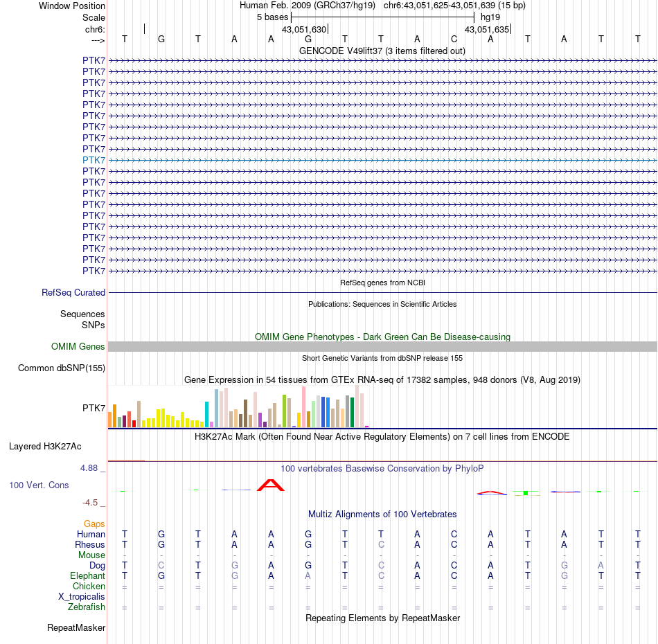Image resolution: width=658 pixels, height=644 pixels.
Task: Click the 4.88 conservation scale maximum
Action: pos(89,468)
